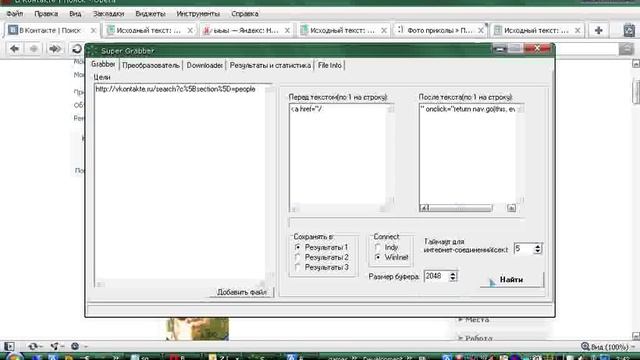
Task: Click the Opera Forward navigation arrow
Action: 33,49
